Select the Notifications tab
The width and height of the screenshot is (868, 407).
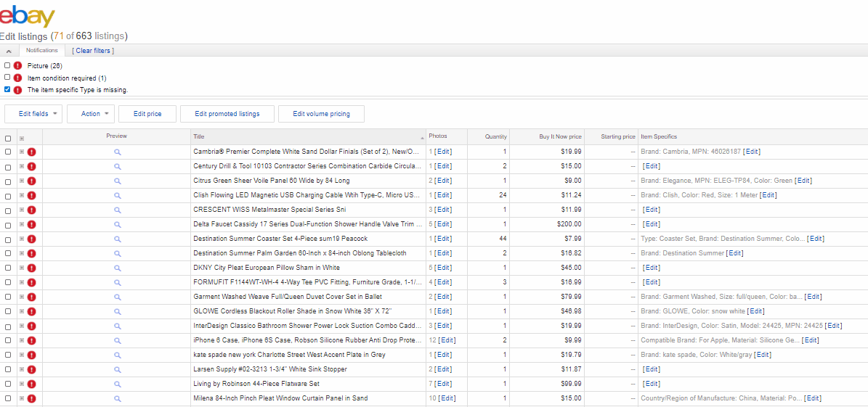click(x=42, y=51)
